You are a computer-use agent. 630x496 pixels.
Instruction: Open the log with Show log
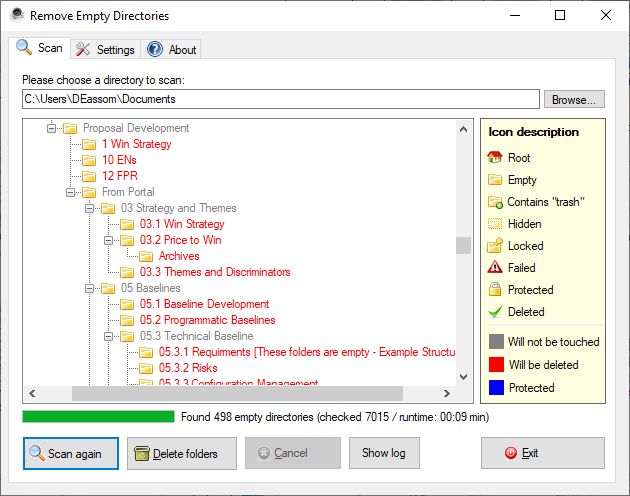coord(384,453)
